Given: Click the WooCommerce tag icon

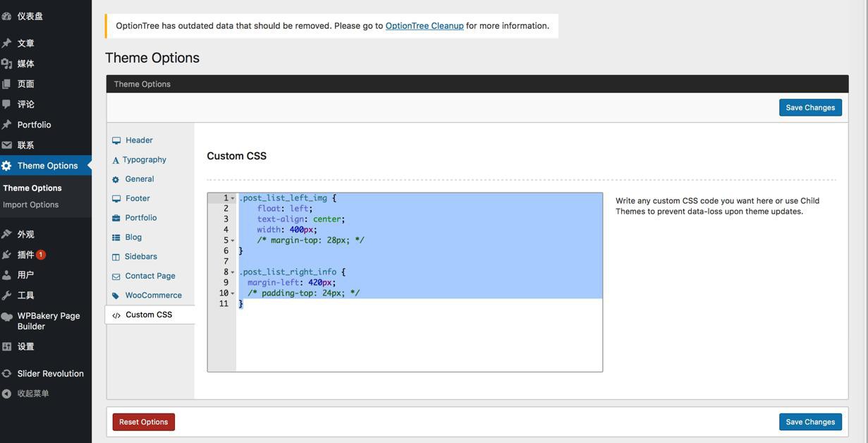Looking at the screenshot, I should click(x=116, y=296).
